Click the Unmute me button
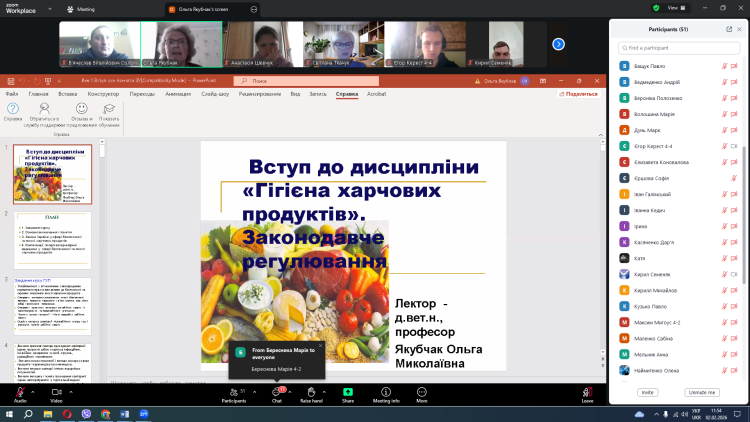This screenshot has width=750, height=422. [x=702, y=392]
